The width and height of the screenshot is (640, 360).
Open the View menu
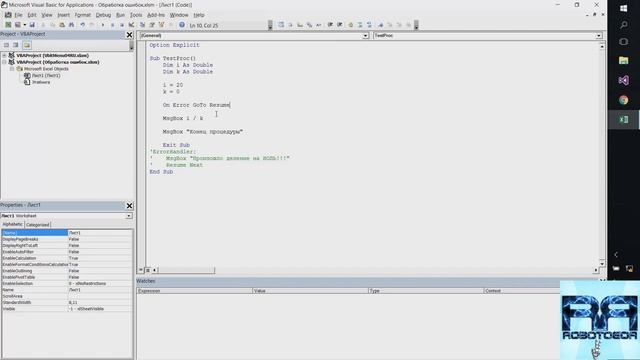[47, 15]
